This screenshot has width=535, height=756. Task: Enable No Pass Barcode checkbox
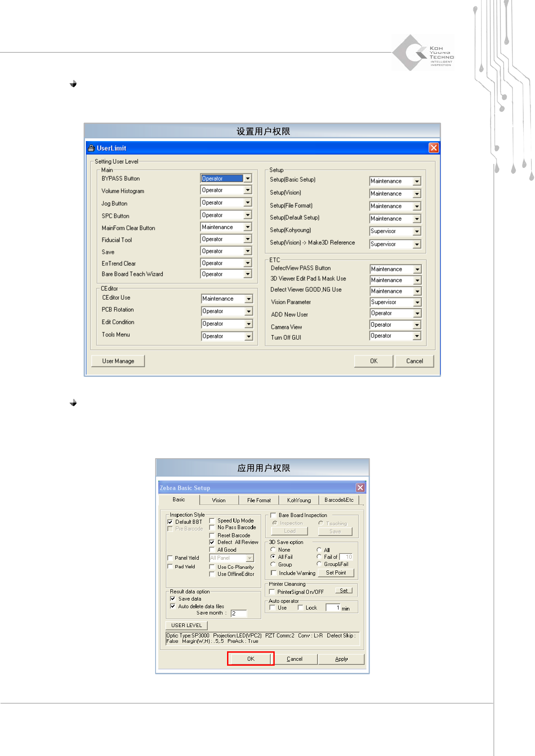(212, 527)
